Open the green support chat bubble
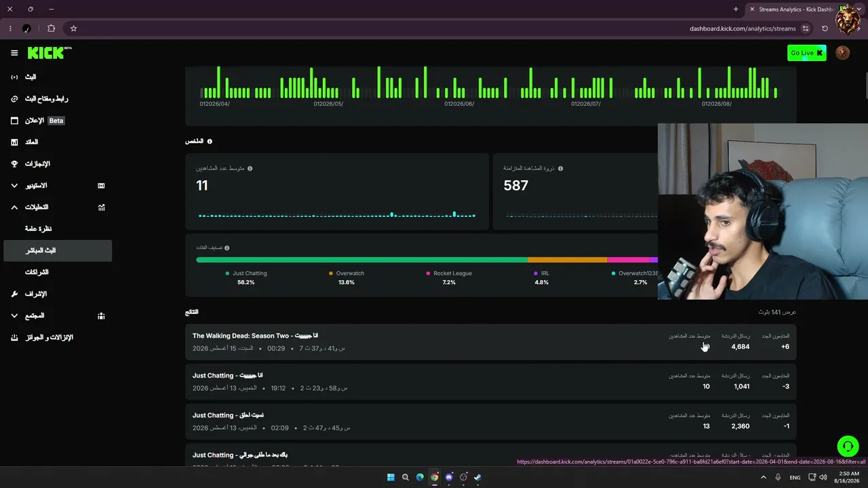Image resolution: width=868 pixels, height=488 pixels. click(x=848, y=446)
